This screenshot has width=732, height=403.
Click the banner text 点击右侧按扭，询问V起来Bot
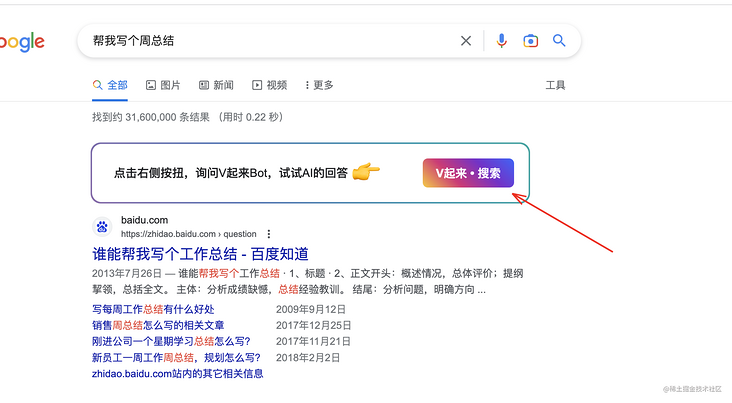click(x=192, y=173)
